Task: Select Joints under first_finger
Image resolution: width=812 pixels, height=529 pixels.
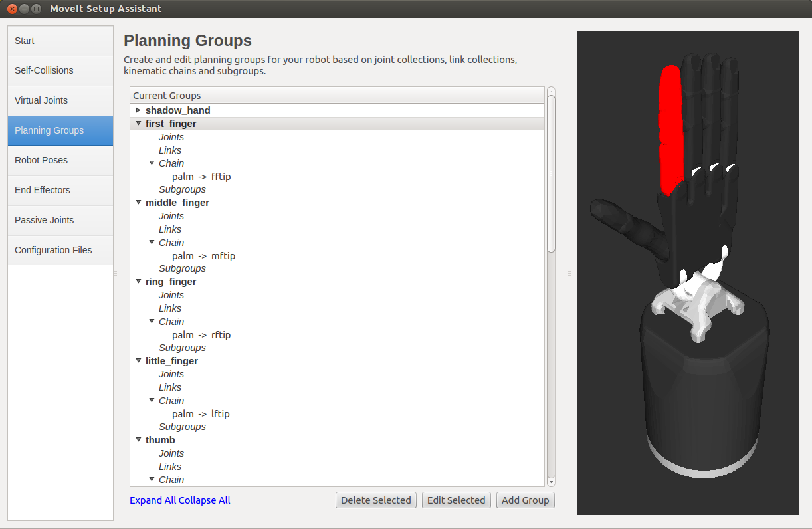Action: tap(171, 137)
